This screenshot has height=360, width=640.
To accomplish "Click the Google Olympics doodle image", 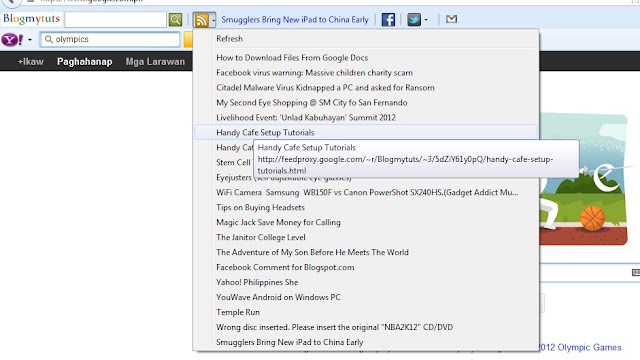I will (x=584, y=180).
